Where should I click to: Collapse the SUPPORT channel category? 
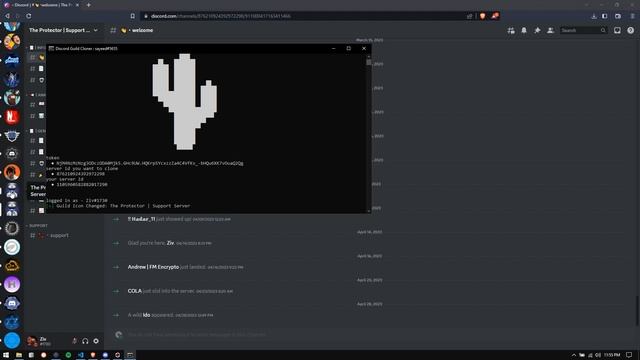pyautogui.click(x=38, y=226)
